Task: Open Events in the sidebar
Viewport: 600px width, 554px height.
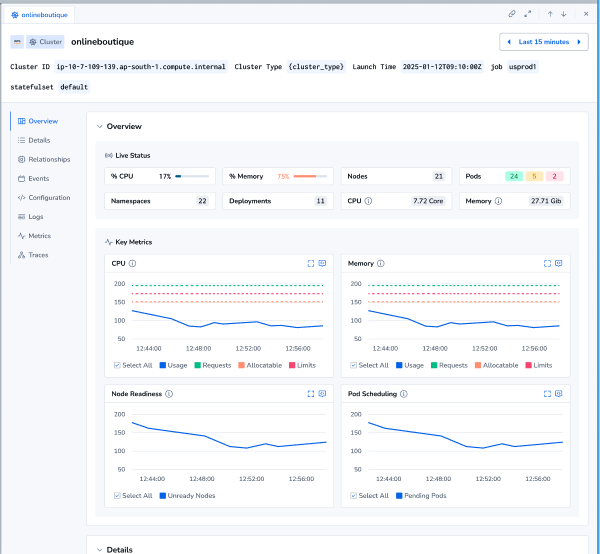Action: [x=34, y=178]
